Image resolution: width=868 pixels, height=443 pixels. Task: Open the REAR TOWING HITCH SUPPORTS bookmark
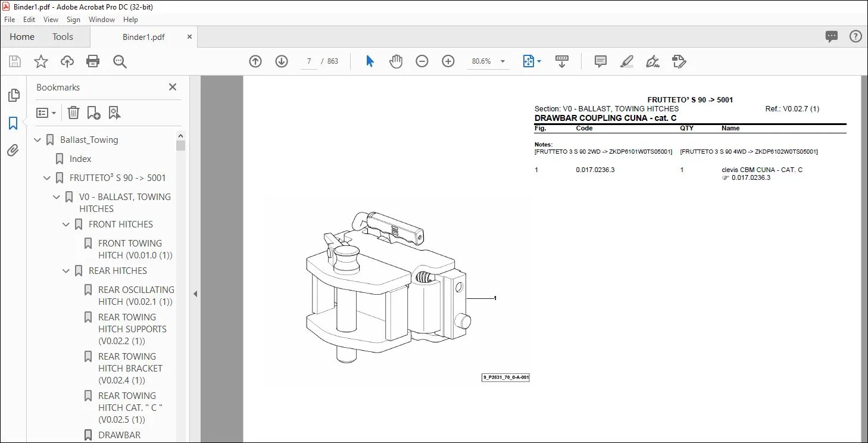[x=132, y=329]
